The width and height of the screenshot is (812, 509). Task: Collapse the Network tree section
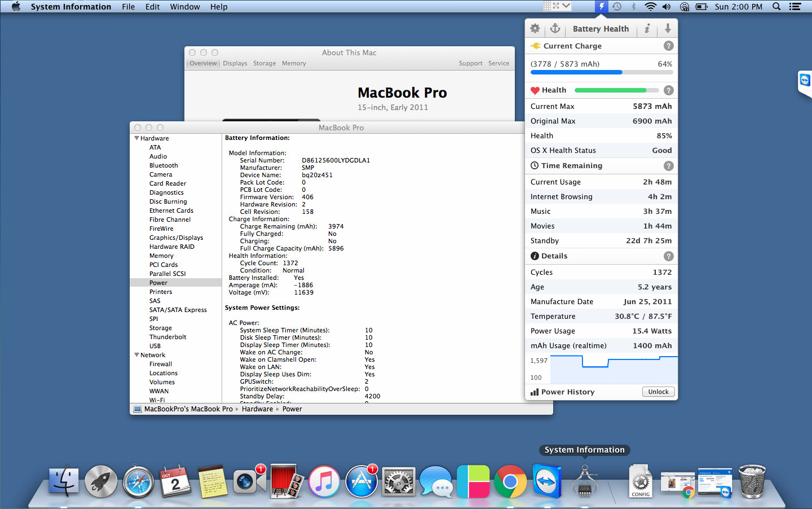(136, 355)
